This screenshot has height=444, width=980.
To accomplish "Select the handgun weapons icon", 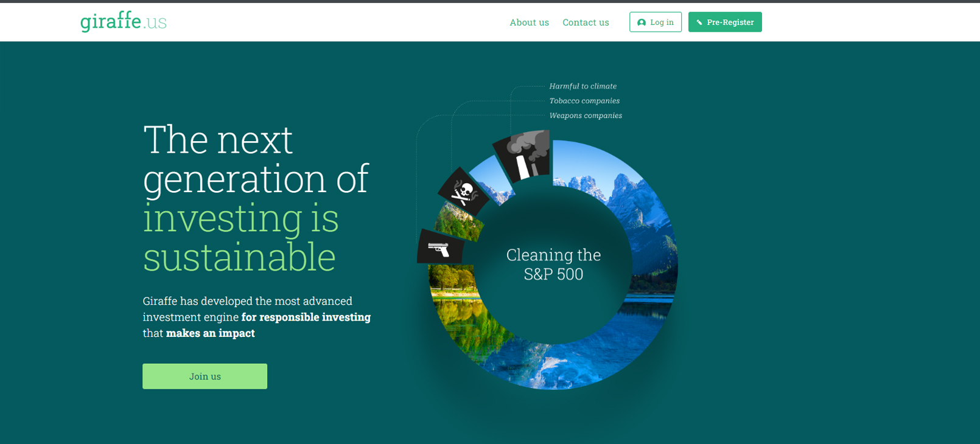I will pyautogui.click(x=439, y=248).
